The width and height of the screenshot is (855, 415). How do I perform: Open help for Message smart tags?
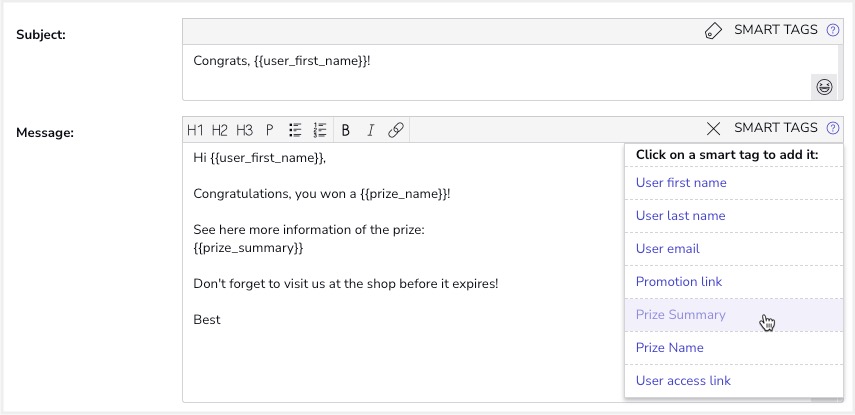click(833, 128)
